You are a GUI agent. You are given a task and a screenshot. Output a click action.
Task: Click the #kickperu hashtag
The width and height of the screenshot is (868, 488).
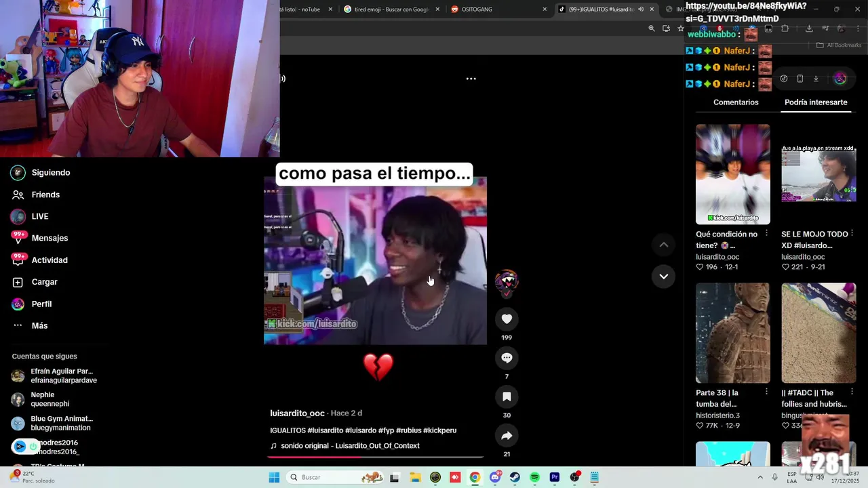(439, 430)
